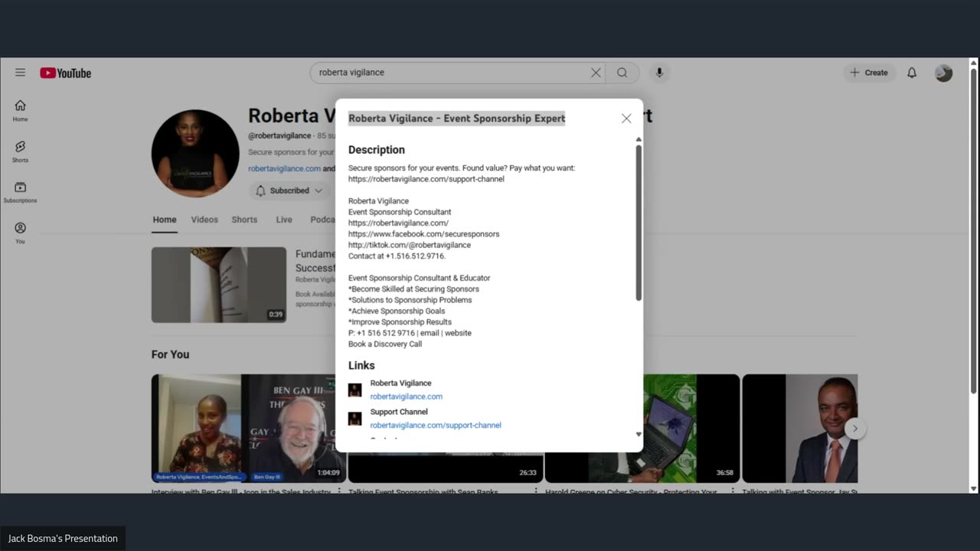Screen dimensions: 980x551
Task: Open options for the Ben Gay III interview video
Action: point(339,491)
